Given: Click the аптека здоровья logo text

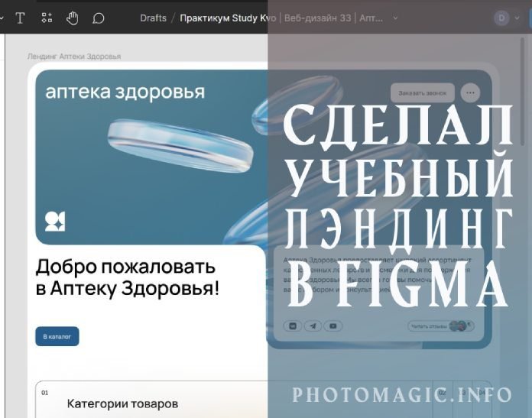Looking at the screenshot, I should tap(125, 92).
